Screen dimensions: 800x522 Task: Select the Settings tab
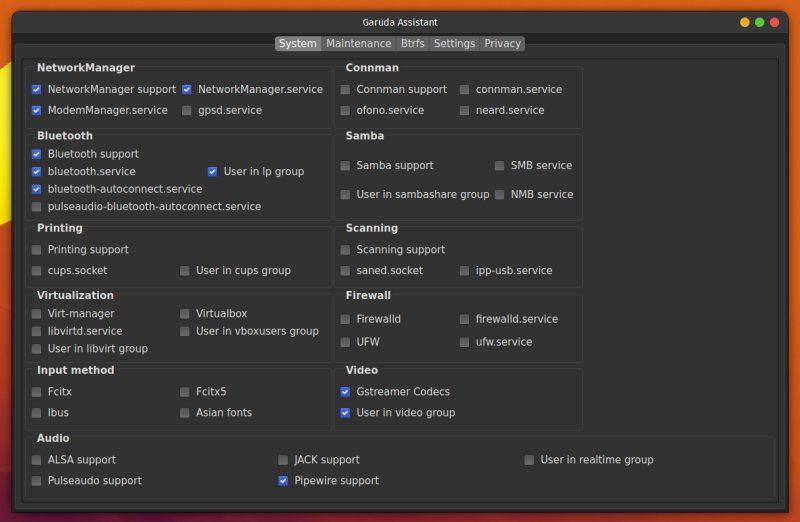tap(454, 44)
